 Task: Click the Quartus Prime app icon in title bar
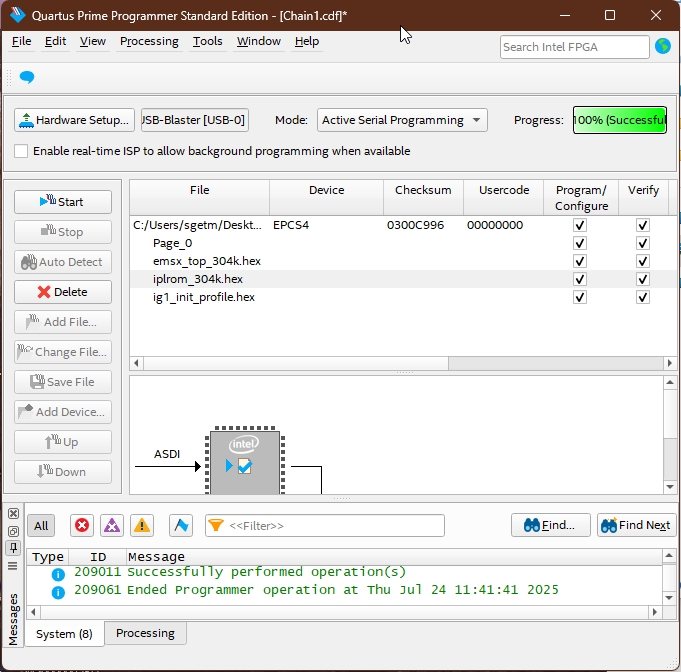pyautogui.click(x=17, y=15)
